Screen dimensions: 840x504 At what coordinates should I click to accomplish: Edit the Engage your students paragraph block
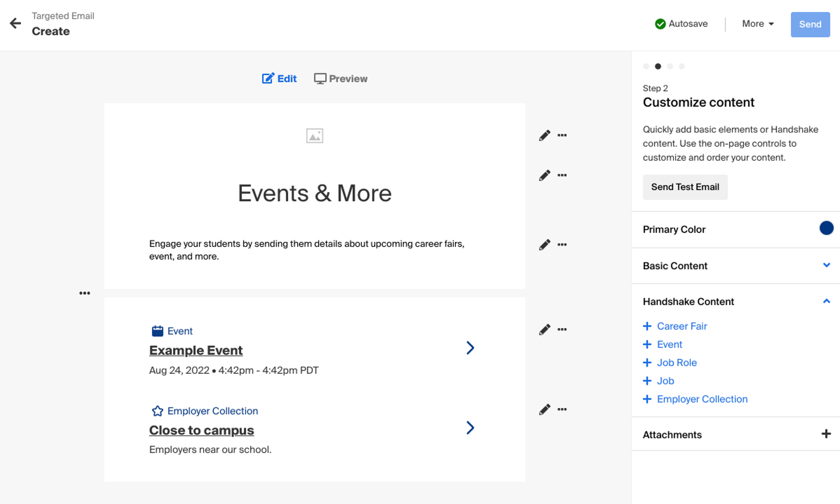[544, 245]
